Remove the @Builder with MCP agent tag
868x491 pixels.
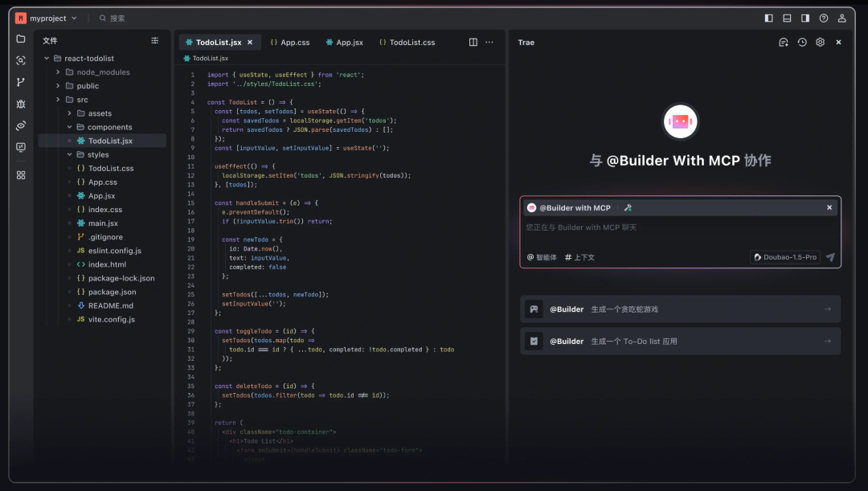click(x=829, y=207)
